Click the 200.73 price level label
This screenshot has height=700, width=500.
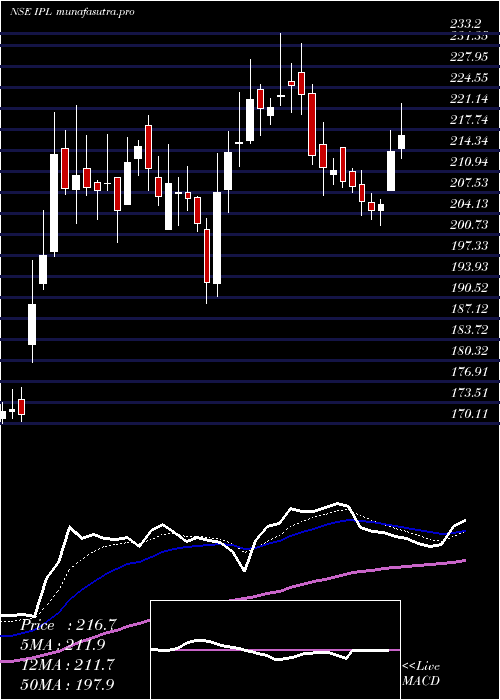click(469, 225)
